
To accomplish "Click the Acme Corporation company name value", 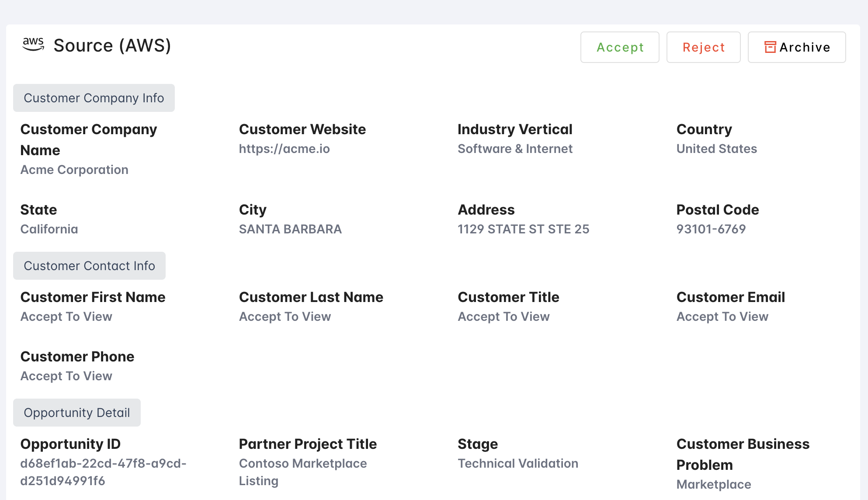I will click(74, 170).
